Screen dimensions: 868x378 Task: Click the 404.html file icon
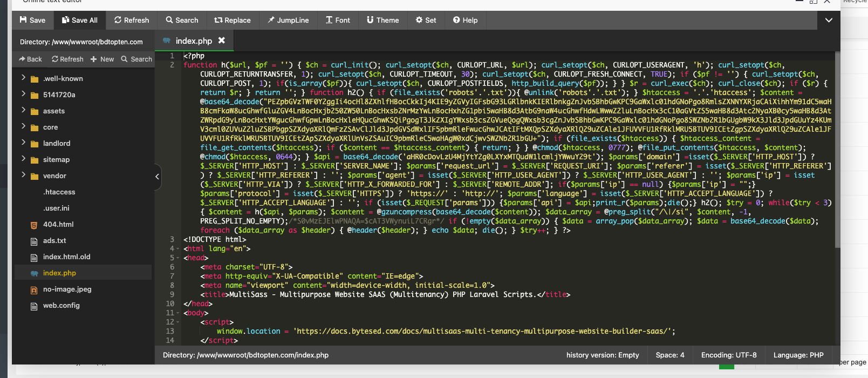34,225
